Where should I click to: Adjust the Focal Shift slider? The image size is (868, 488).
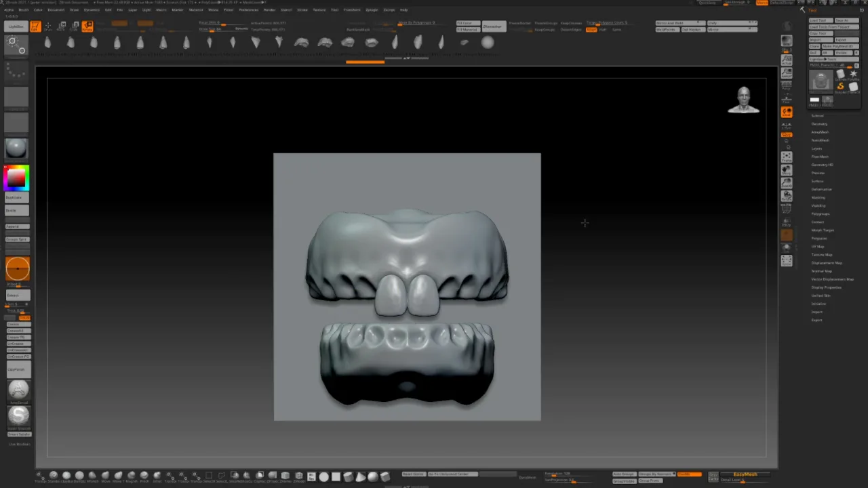tap(223, 23)
